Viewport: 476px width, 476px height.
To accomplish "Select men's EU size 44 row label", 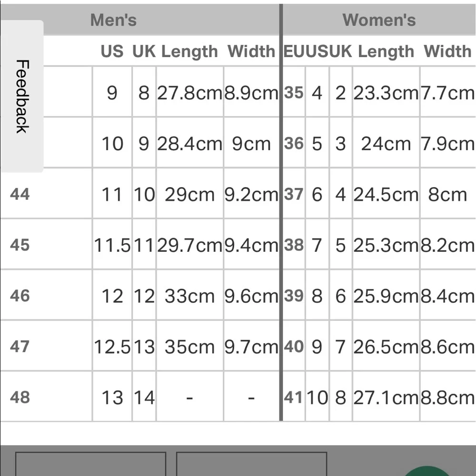I will (20, 194).
